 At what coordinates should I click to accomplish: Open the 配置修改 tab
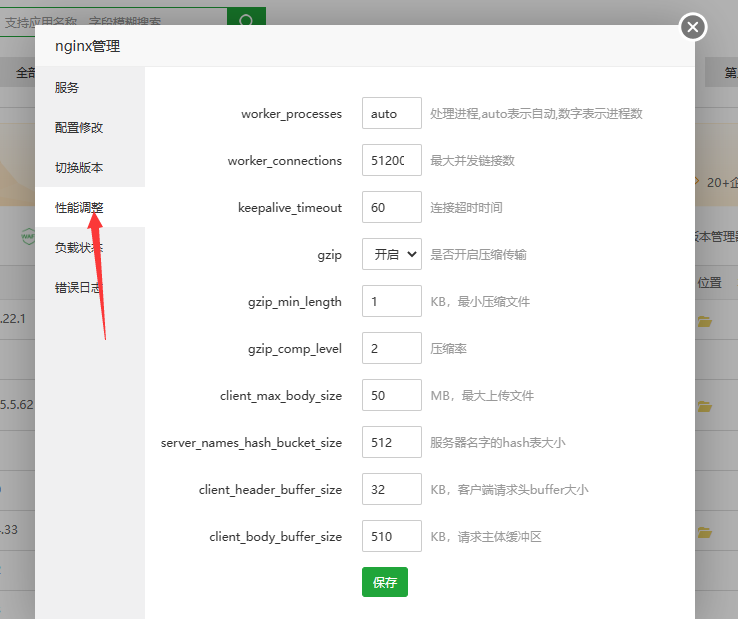tap(90, 128)
